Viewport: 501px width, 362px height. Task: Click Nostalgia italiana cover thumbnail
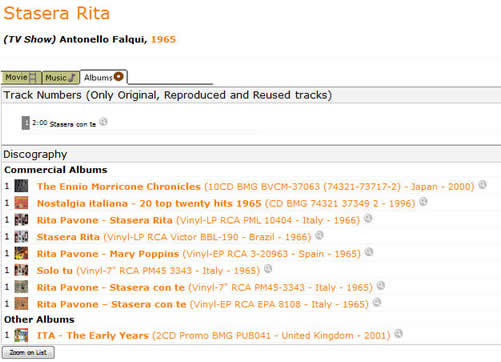point(21,203)
